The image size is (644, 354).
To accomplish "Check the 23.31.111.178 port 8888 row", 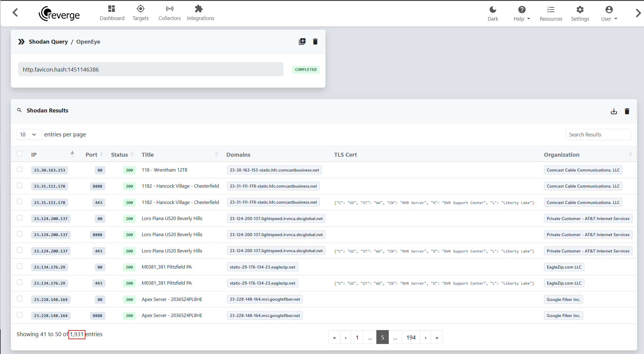I will click(x=20, y=185).
